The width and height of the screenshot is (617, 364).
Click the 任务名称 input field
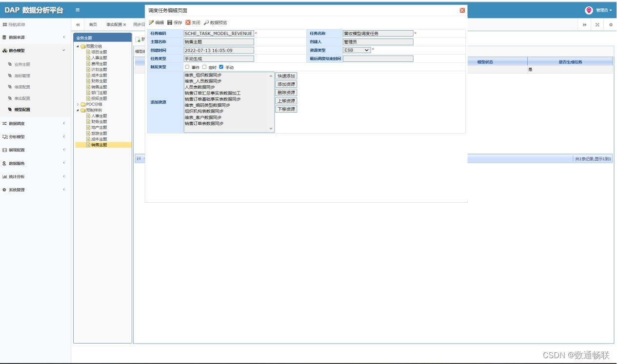point(378,34)
